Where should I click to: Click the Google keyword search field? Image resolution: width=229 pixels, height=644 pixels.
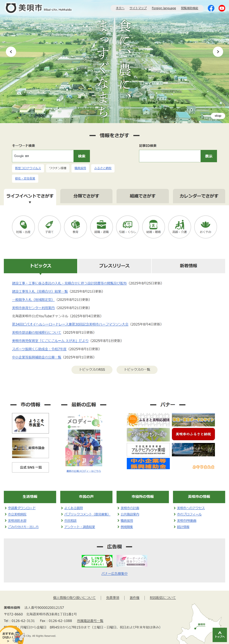coord(43,156)
